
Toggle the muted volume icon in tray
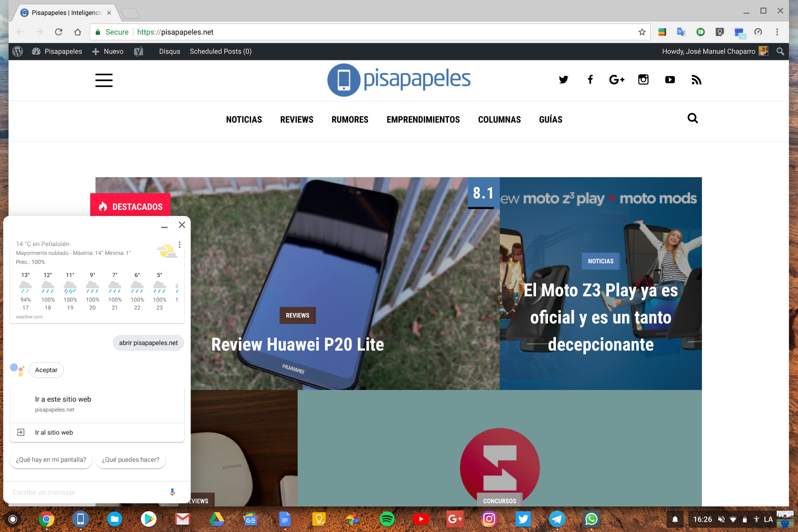(x=721, y=519)
